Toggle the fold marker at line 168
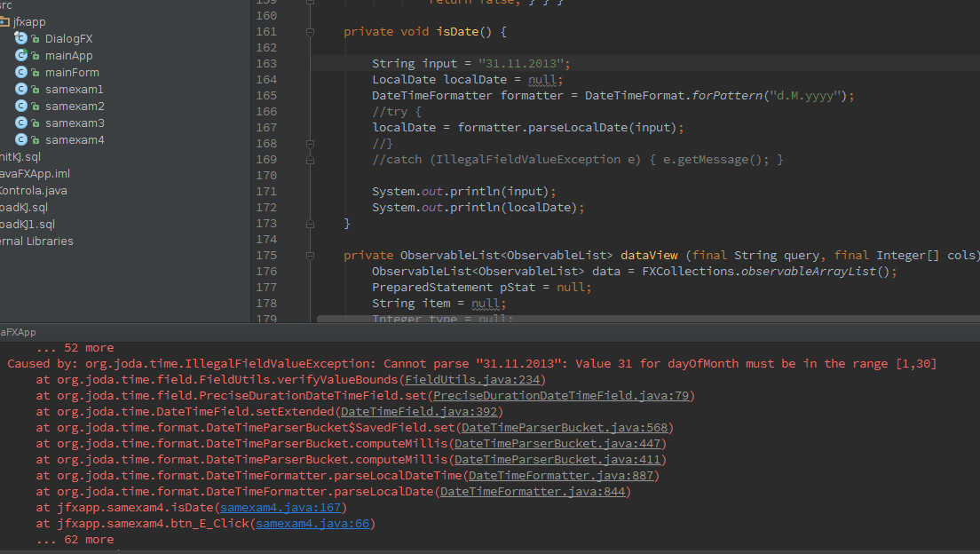The width and height of the screenshot is (980, 554). 310,143
